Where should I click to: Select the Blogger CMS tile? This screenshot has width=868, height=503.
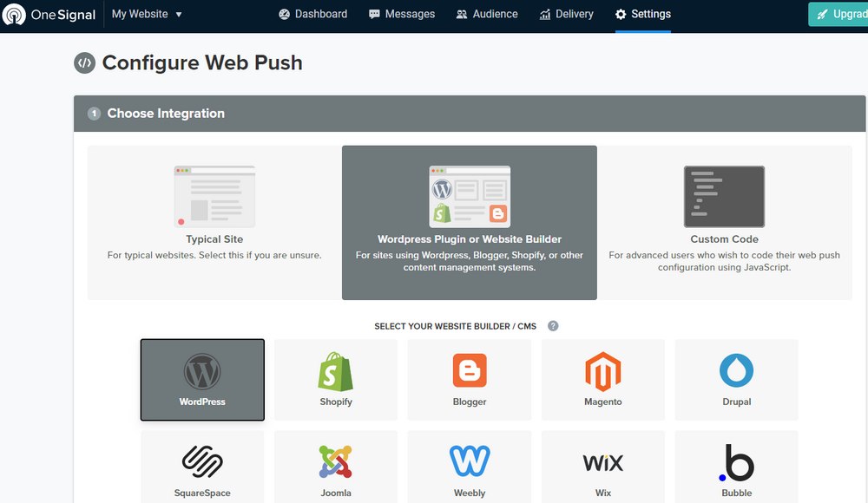470,380
